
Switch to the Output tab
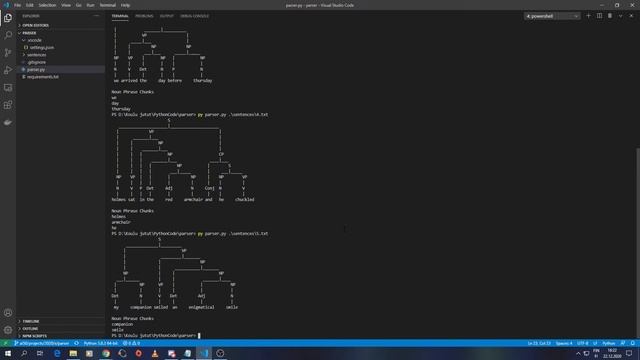click(x=167, y=16)
